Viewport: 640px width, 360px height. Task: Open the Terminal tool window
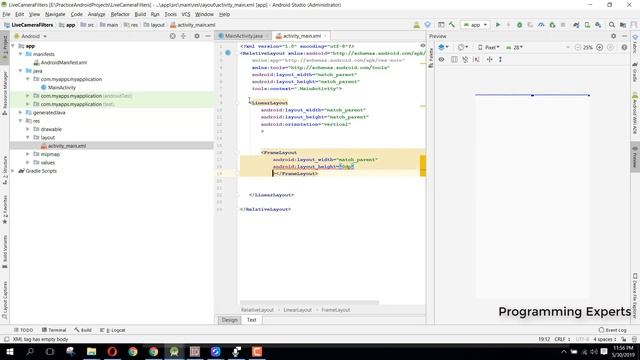(54, 330)
